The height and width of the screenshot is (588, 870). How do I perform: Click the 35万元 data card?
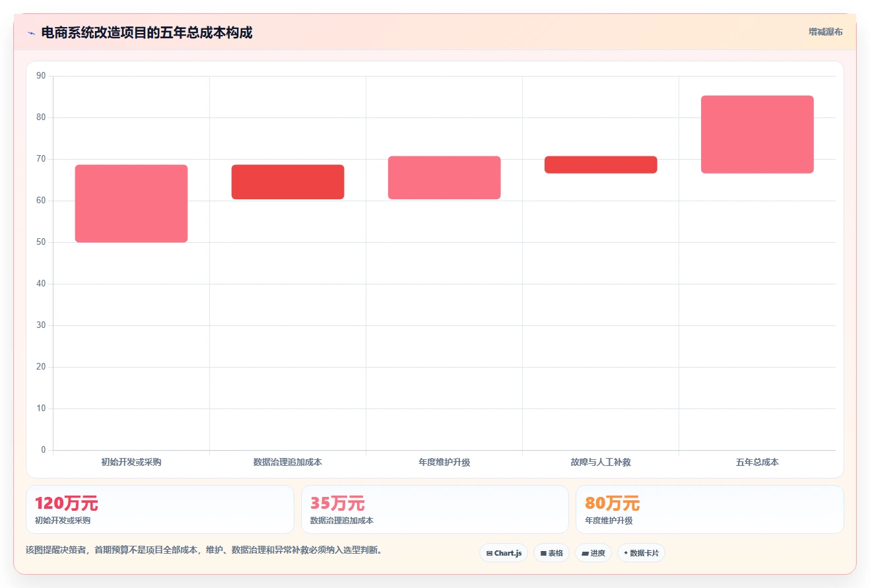(x=435, y=509)
